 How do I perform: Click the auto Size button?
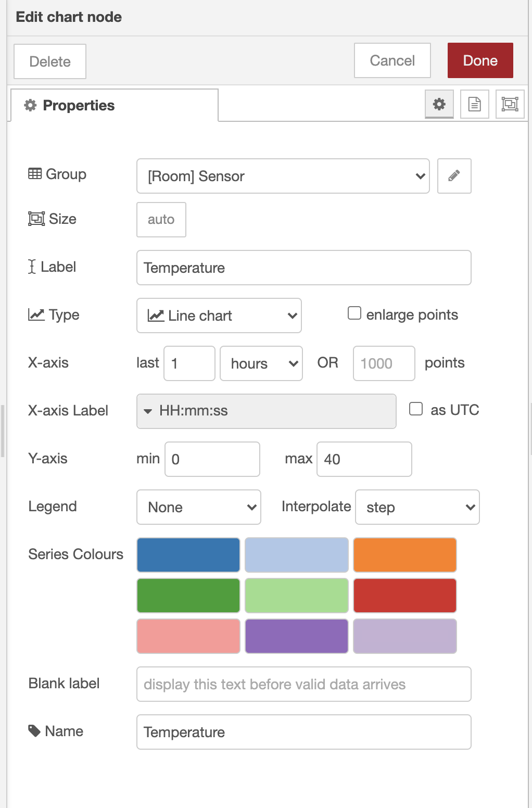(x=161, y=220)
